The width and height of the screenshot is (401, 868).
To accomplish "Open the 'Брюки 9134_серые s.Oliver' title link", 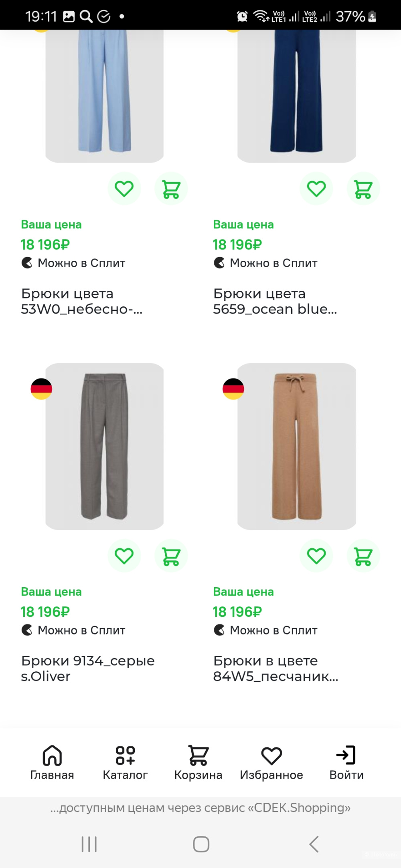I will [x=87, y=669].
